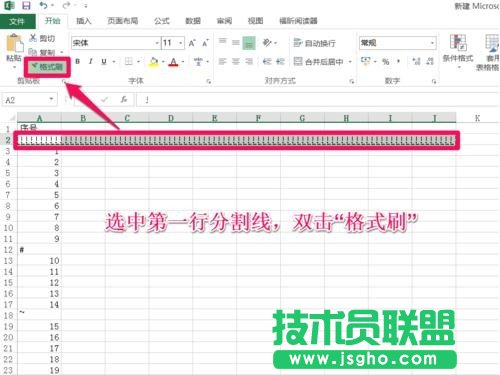Click the yellow Fill Color bucket
The height and width of the screenshot is (375, 500).
[x=154, y=62]
